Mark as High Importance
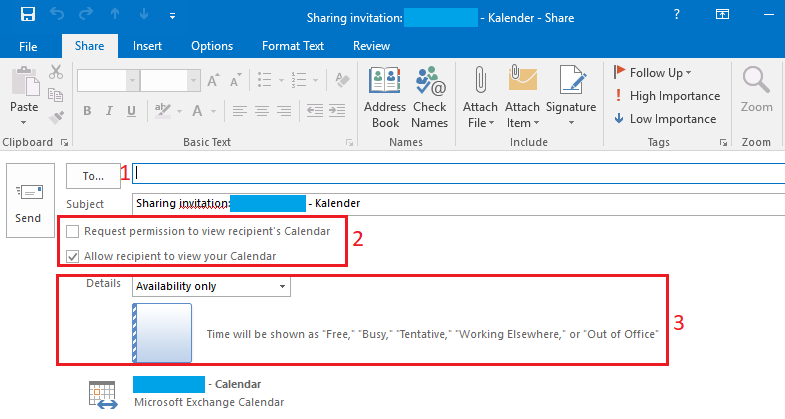This screenshot has height=419, width=785. tap(667, 96)
